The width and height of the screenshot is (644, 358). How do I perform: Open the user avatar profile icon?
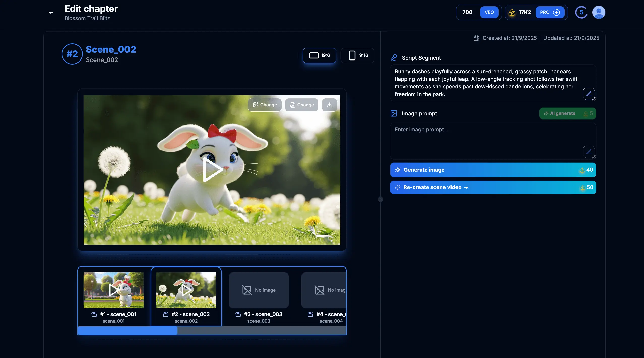pyautogui.click(x=599, y=12)
